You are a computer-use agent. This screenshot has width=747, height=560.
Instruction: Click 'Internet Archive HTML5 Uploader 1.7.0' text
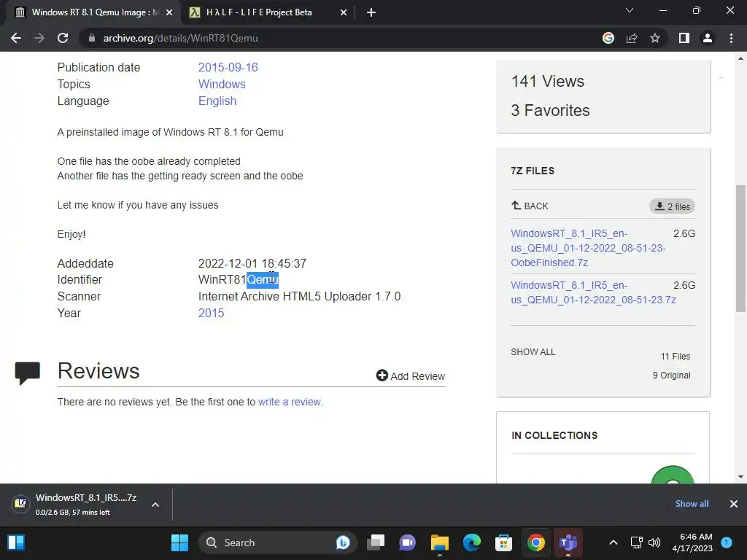[x=299, y=296]
